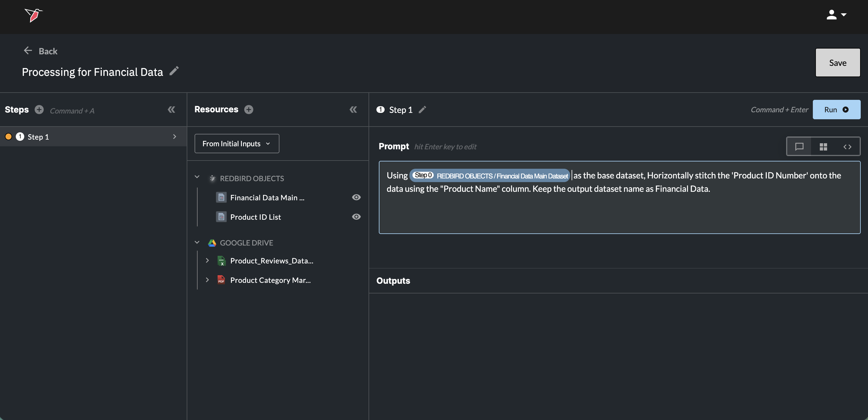868x420 pixels.
Task: Switch prompt to grid view icon
Action: point(823,146)
